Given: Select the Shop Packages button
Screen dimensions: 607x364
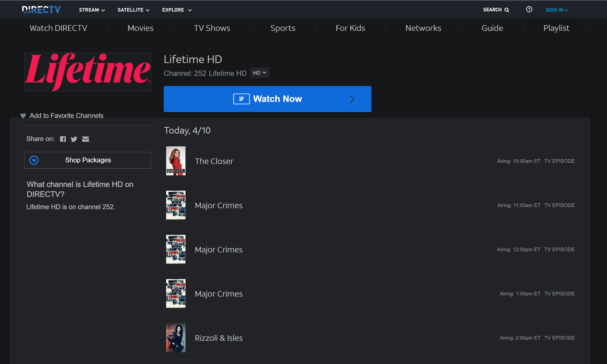Looking at the screenshot, I should 88,160.
